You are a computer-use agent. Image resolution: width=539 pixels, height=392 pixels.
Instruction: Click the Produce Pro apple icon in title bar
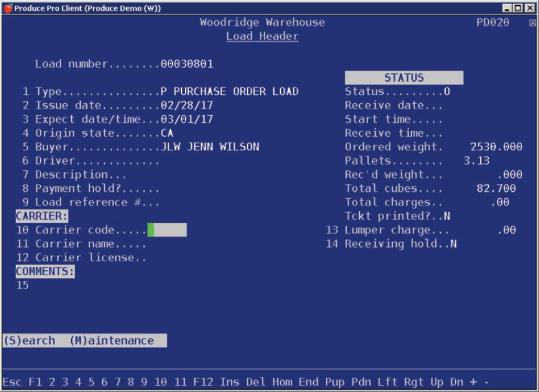(x=8, y=8)
